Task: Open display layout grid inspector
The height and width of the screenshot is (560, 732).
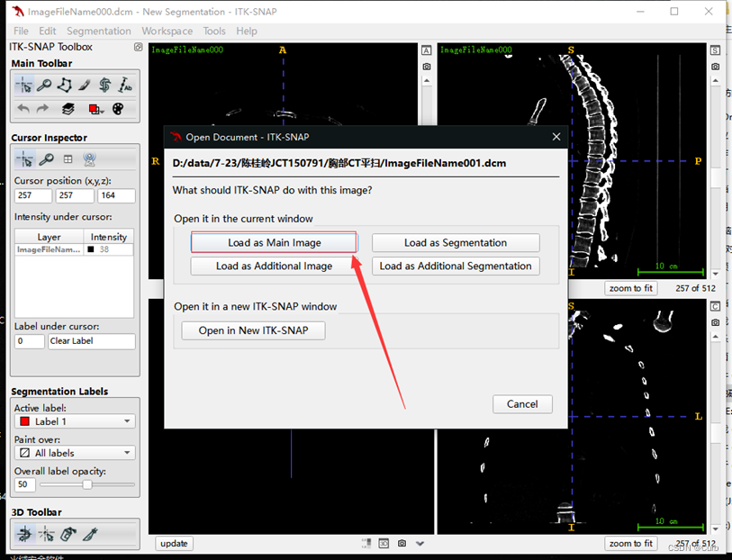Action: (x=68, y=159)
